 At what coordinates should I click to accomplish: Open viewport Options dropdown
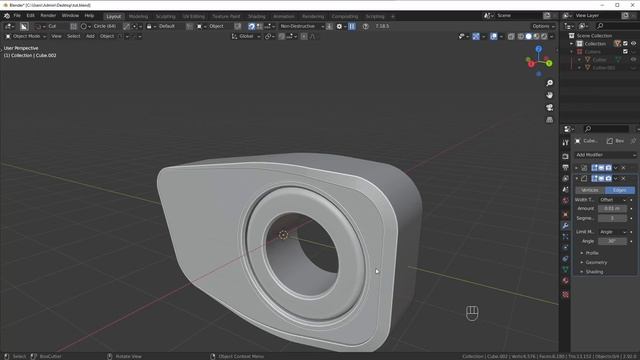tap(543, 26)
